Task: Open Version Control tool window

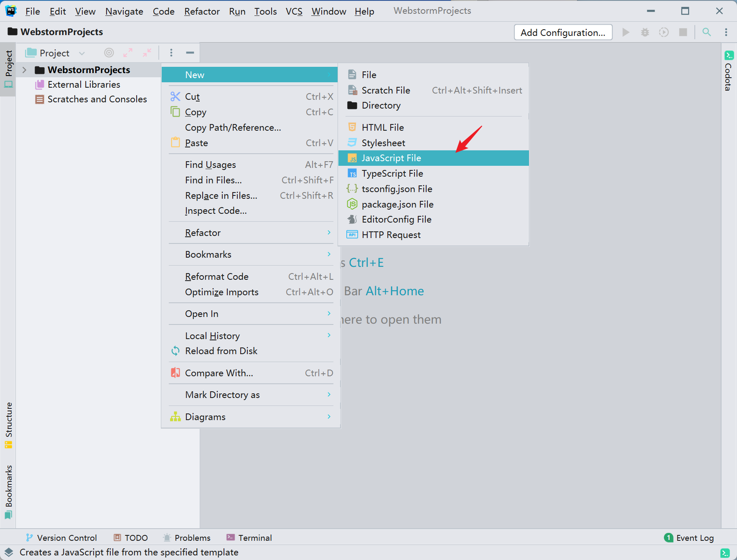Action: click(61, 537)
